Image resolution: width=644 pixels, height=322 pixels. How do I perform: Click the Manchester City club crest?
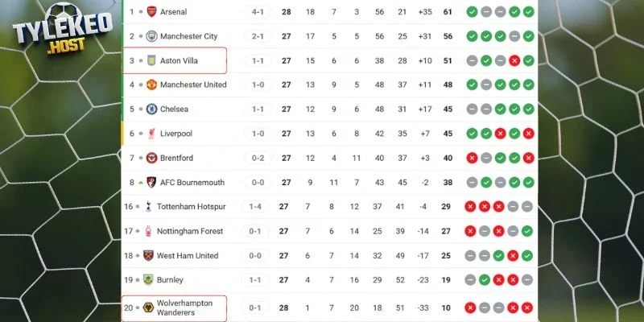(149, 36)
